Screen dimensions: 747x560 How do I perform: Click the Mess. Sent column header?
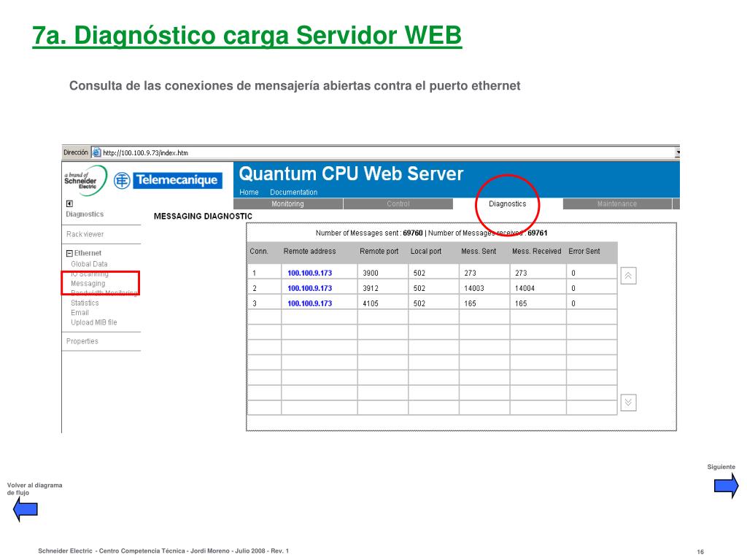coord(479,252)
